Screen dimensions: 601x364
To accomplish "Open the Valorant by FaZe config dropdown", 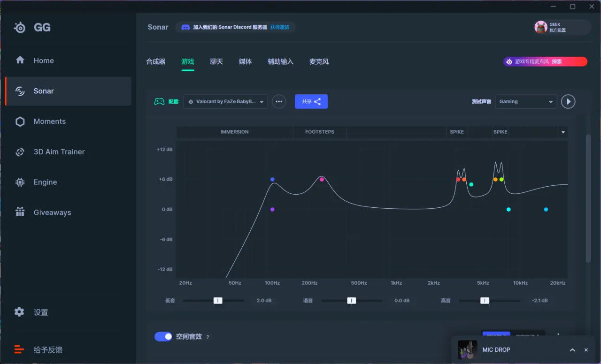I will tap(225, 102).
